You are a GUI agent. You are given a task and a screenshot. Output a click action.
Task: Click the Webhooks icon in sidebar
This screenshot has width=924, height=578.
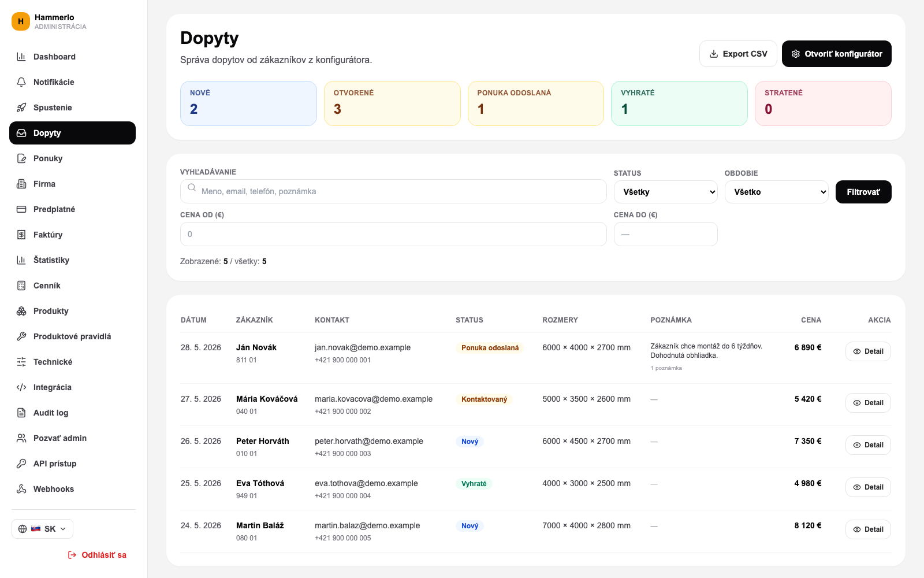point(21,489)
